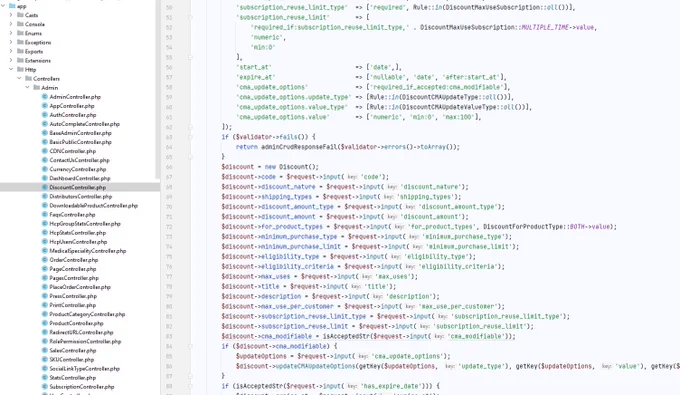Toggle the code fold marker at line 63
Image resolution: width=680 pixels, height=395 pixels.
click(x=190, y=137)
